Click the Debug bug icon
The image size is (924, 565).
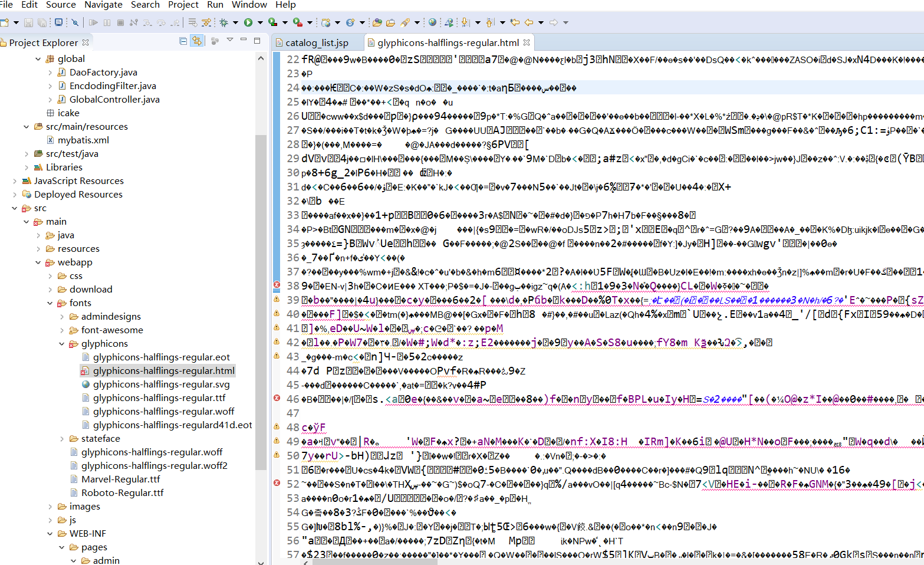coord(223,22)
